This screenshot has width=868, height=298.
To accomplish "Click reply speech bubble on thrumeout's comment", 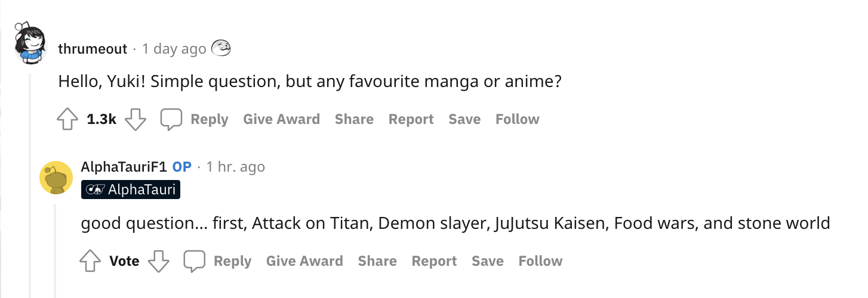I will [171, 119].
